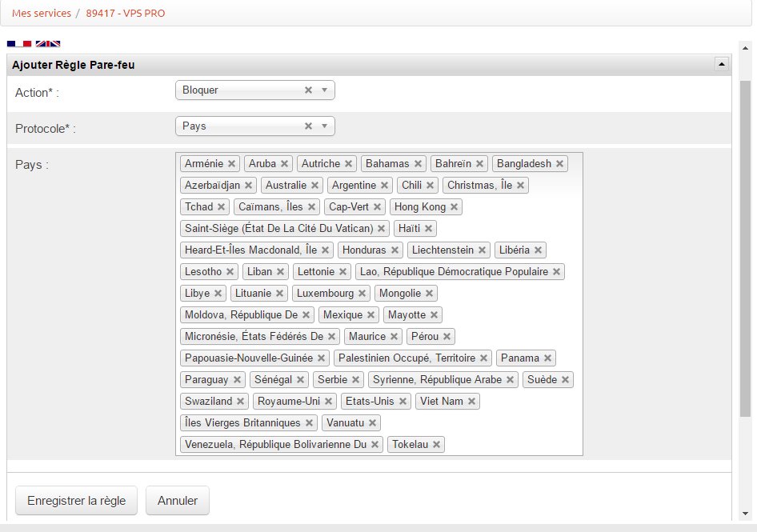This screenshot has height=532, width=757.
Task: Delete the Argentine country tag
Action: 385,186
